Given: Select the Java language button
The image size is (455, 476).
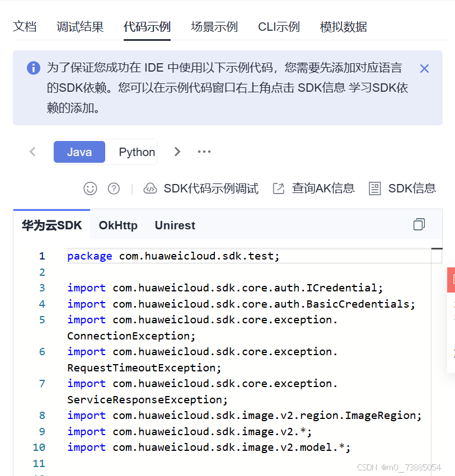Looking at the screenshot, I should tap(79, 152).
